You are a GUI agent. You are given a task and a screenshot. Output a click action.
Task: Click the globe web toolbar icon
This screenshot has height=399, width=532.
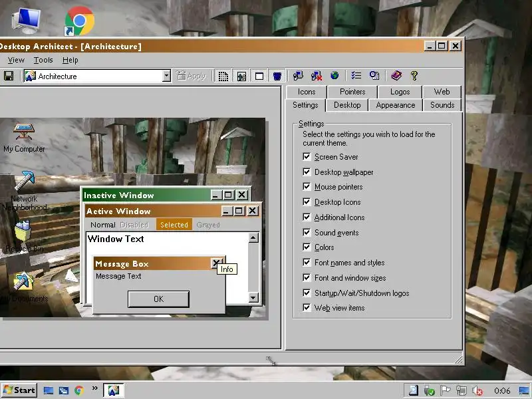pyautogui.click(x=334, y=75)
